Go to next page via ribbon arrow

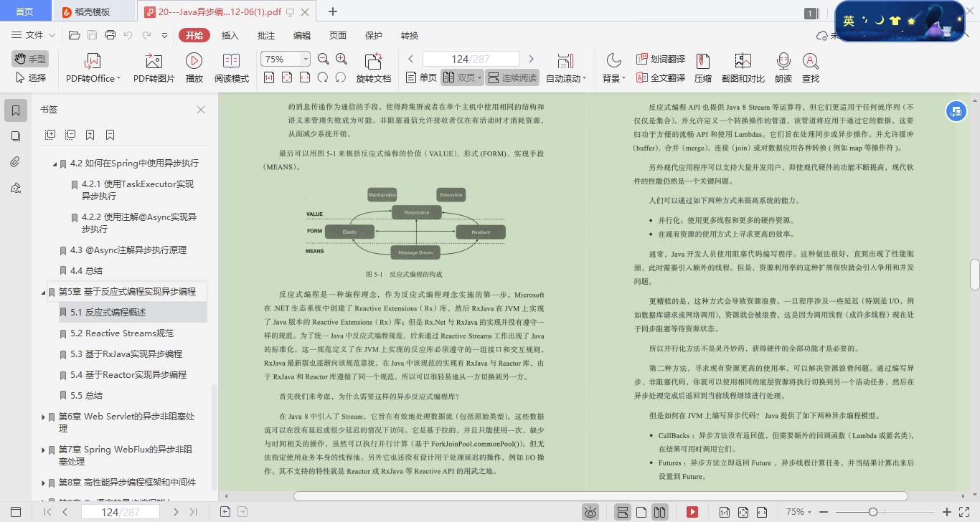point(531,59)
